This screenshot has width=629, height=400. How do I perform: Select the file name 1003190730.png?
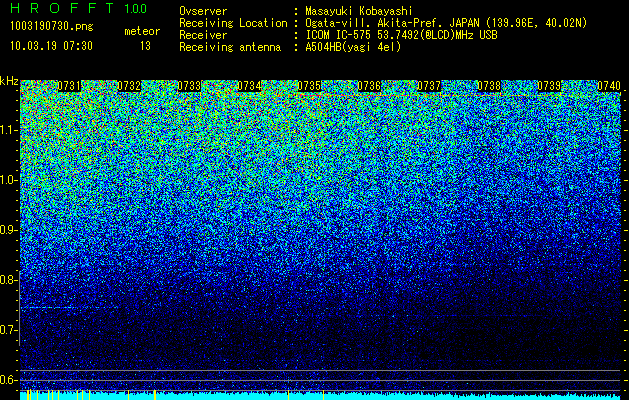coord(52,27)
